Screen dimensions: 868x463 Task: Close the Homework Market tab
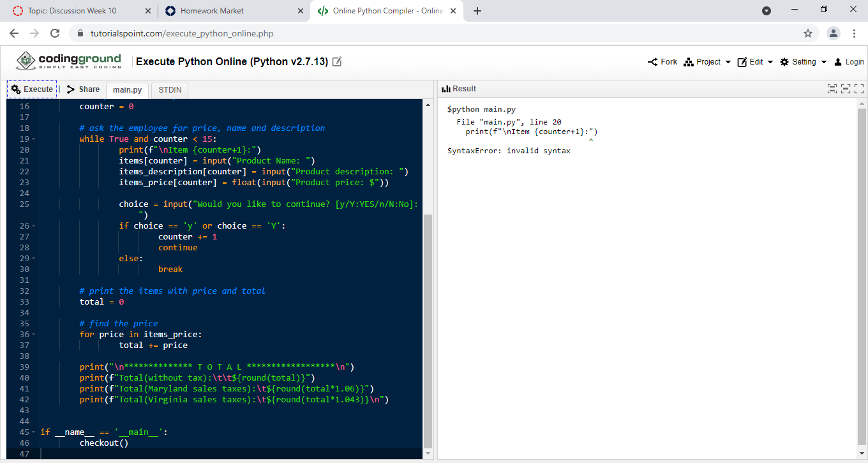click(x=301, y=11)
